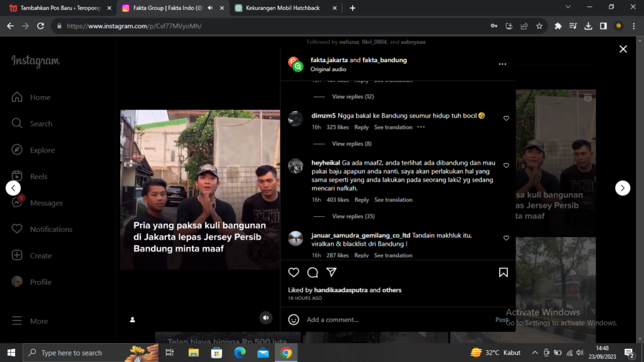644x362 pixels.
Task: Open Mail app from taskbar
Action: (x=263, y=353)
